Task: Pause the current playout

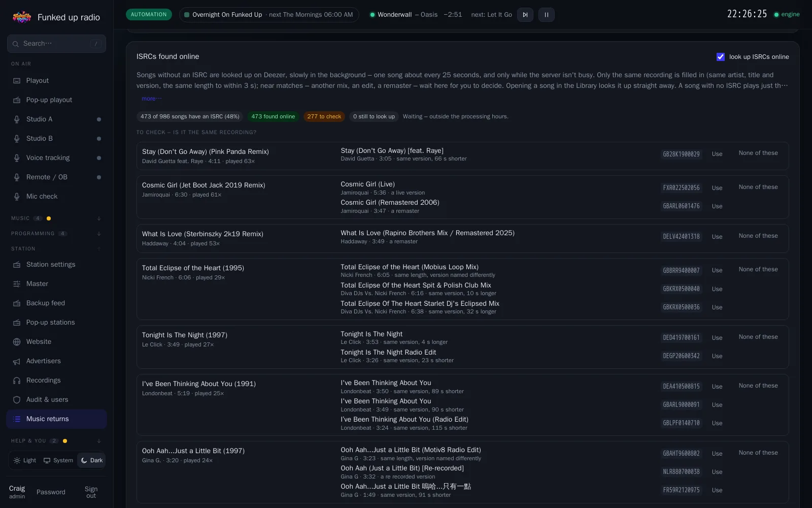Action: tap(547, 15)
